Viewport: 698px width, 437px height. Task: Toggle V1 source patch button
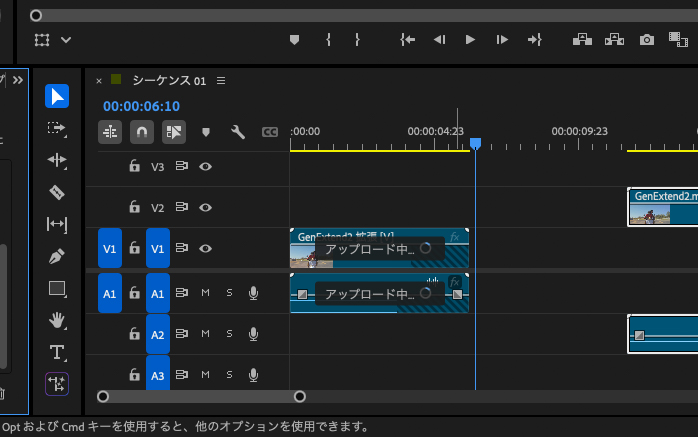[x=110, y=248]
